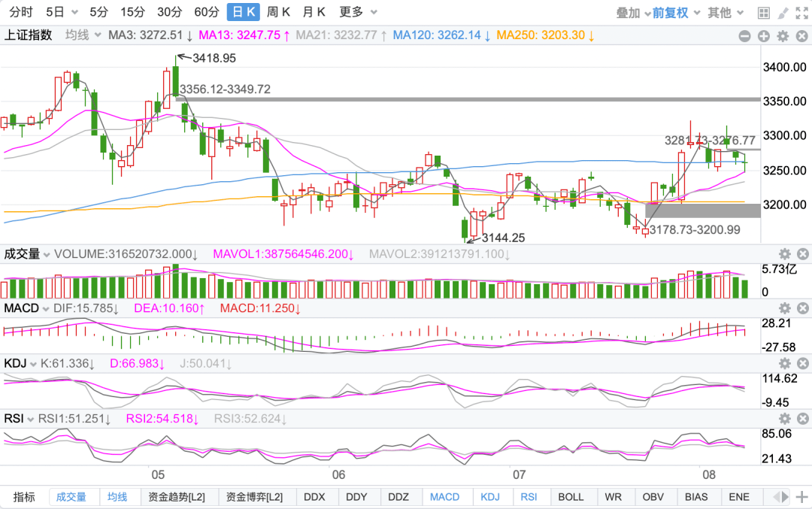The image size is (812, 509).
Task: Click the left arrow in the indicator tab bar
Action: point(776,497)
